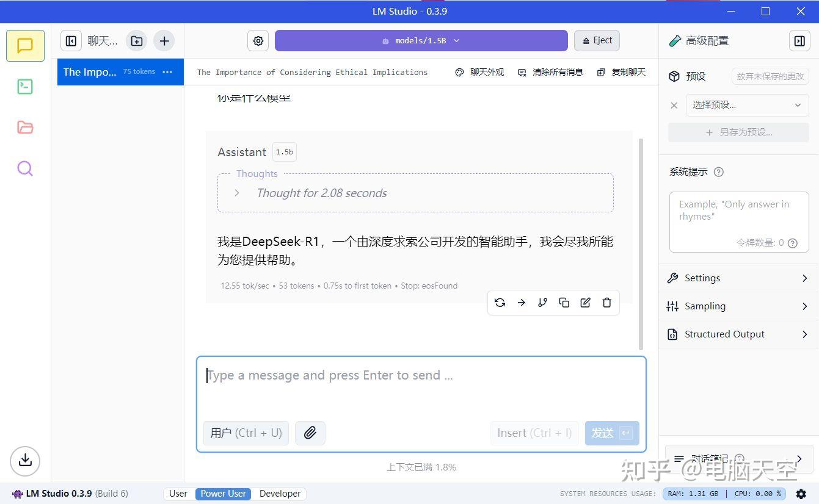The height and width of the screenshot is (504, 819).
Task: Click the LM Studio logo in status bar
Action: click(x=18, y=494)
